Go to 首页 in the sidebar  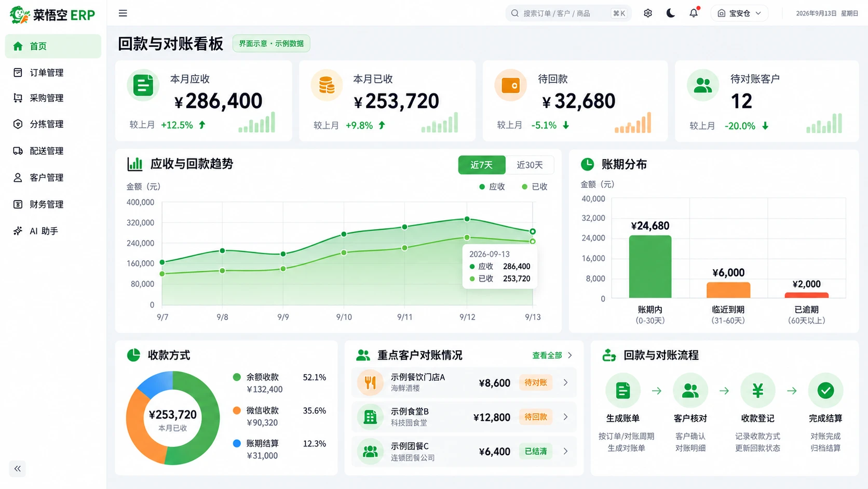point(53,46)
